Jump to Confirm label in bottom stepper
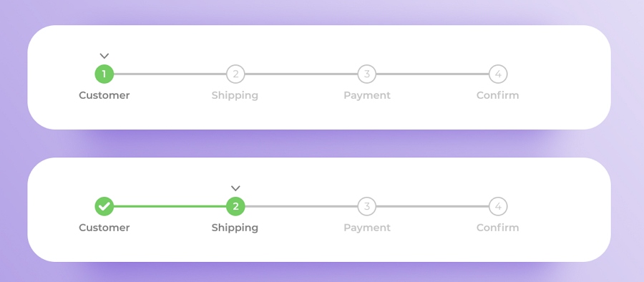This screenshot has width=644, height=282. (498, 228)
